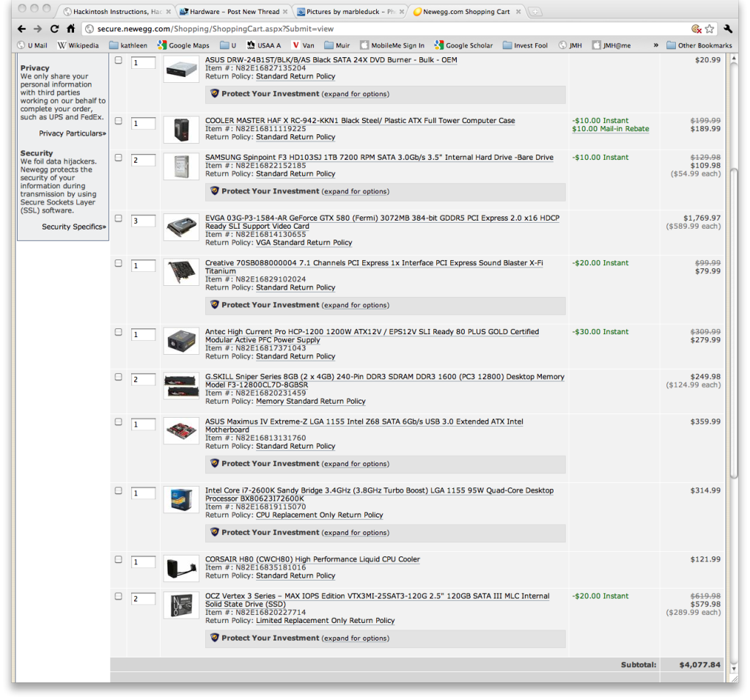750x700 pixels.
Task: Reload the page with the refresh icon
Action: click(54, 29)
